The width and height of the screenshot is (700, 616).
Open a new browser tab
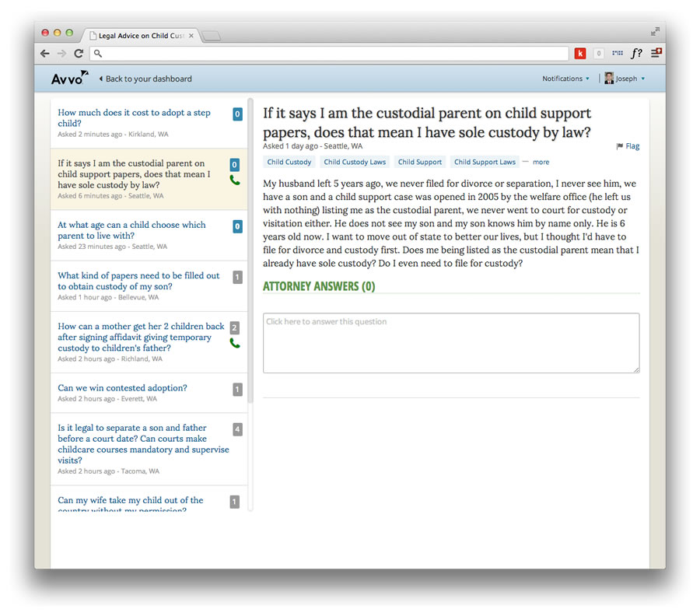point(211,36)
